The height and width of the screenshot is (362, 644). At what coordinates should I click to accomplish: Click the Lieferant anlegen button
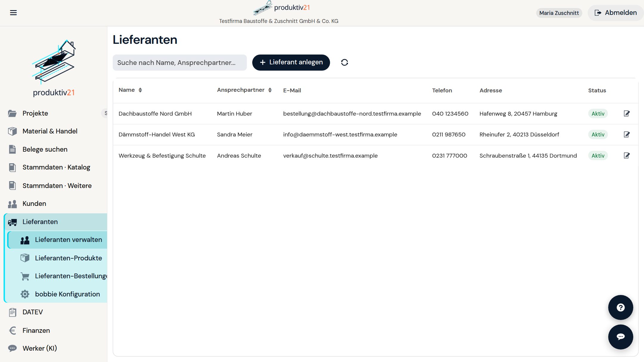291,62
